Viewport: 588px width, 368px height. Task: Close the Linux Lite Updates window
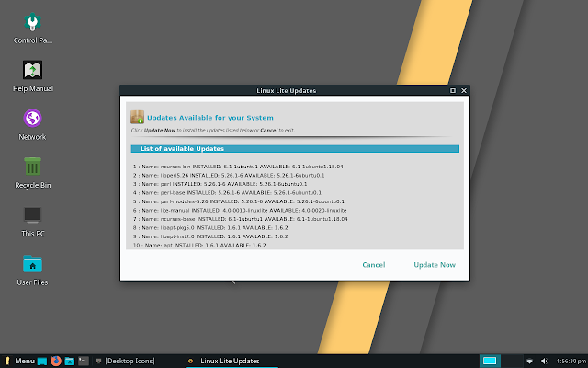[464, 90]
